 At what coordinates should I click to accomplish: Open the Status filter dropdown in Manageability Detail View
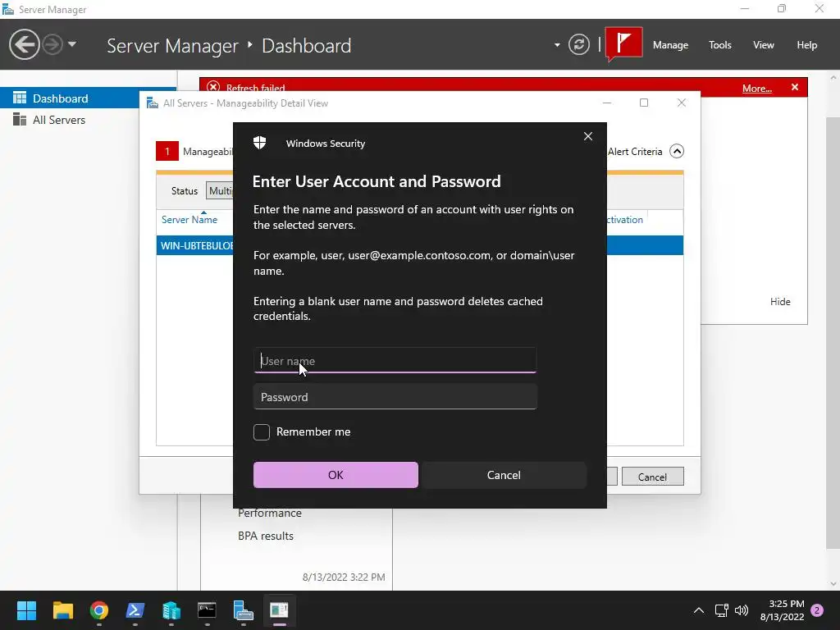point(220,190)
